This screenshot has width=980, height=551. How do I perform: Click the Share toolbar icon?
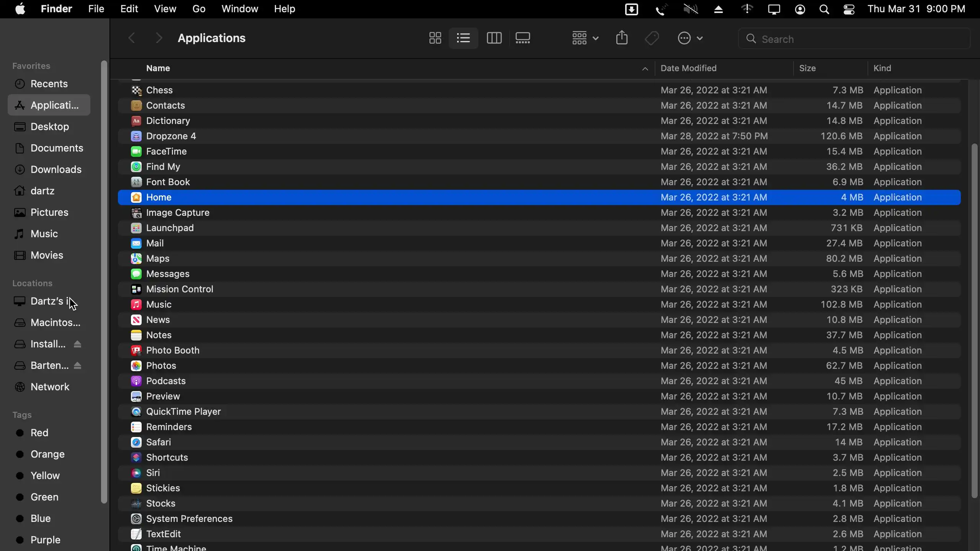coord(622,38)
